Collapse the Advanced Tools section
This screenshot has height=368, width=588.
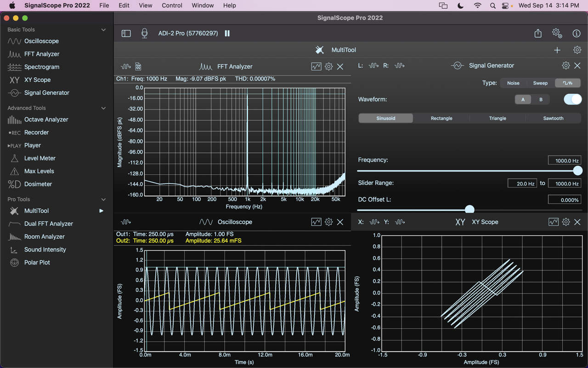coord(103,108)
